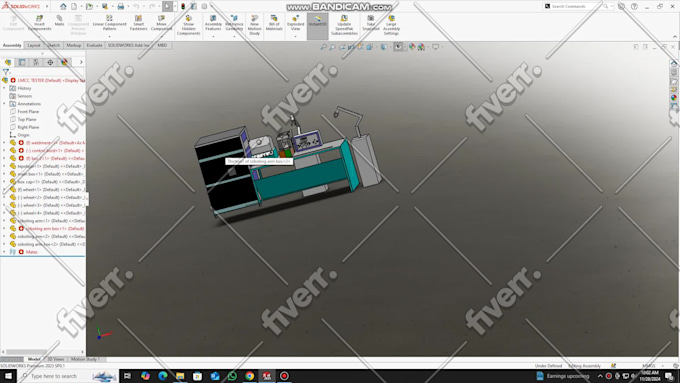680x383 pixels.
Task: Save the assembly with the Save icon
Action: pyautogui.click(x=105, y=7)
